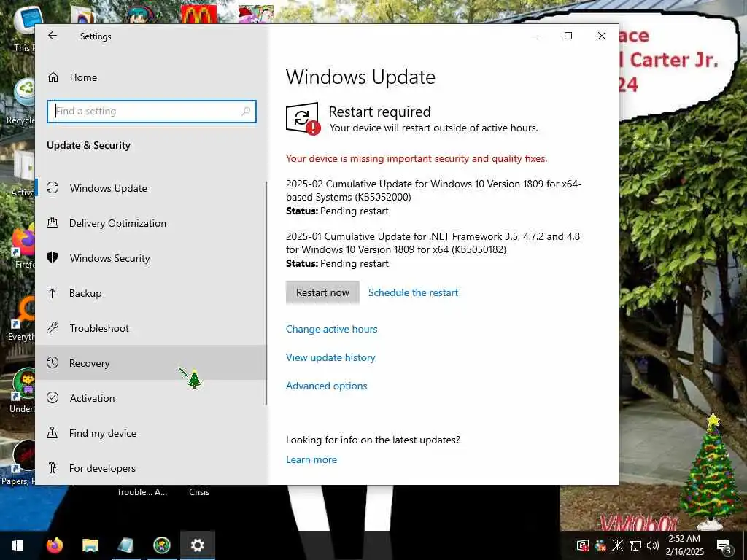Open Delivery Optimization settings
This screenshot has width=747, height=560.
(152, 223)
